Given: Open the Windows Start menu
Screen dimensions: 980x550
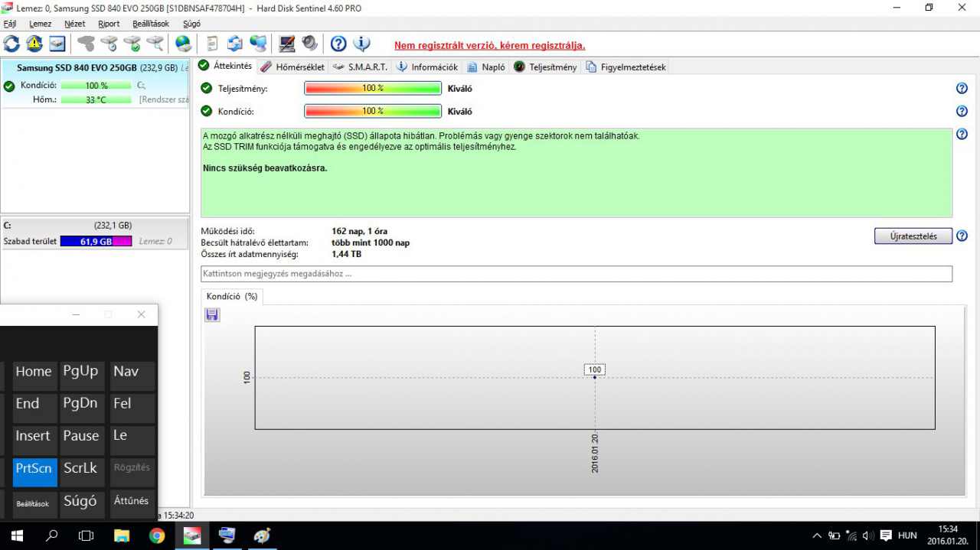Looking at the screenshot, I should click(17, 535).
